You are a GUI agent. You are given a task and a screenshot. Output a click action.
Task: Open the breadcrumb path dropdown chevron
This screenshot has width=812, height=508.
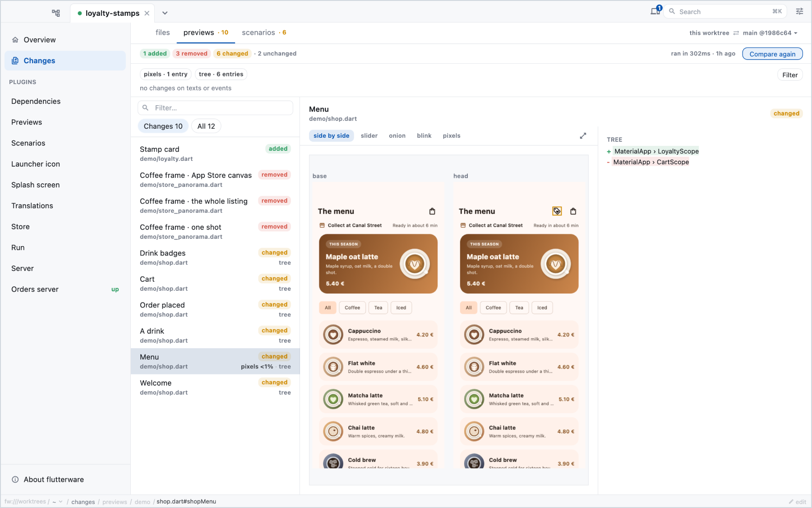[60, 502]
